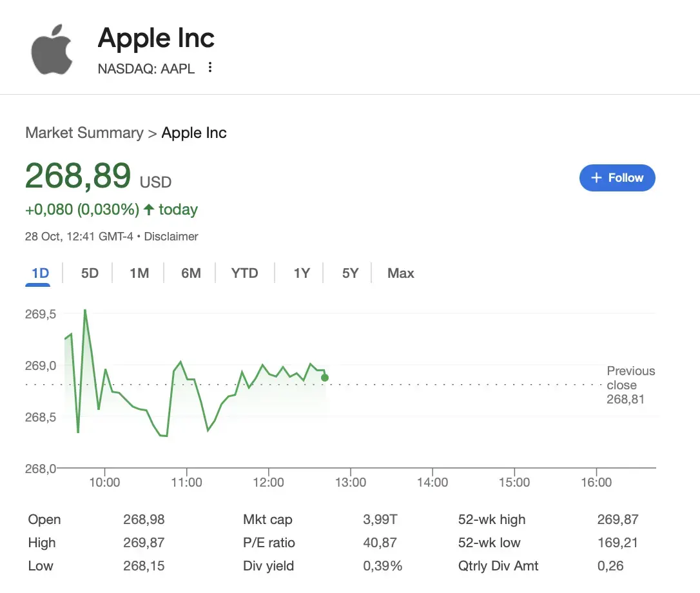
Task: View the 1Y performance chart
Action: (301, 273)
